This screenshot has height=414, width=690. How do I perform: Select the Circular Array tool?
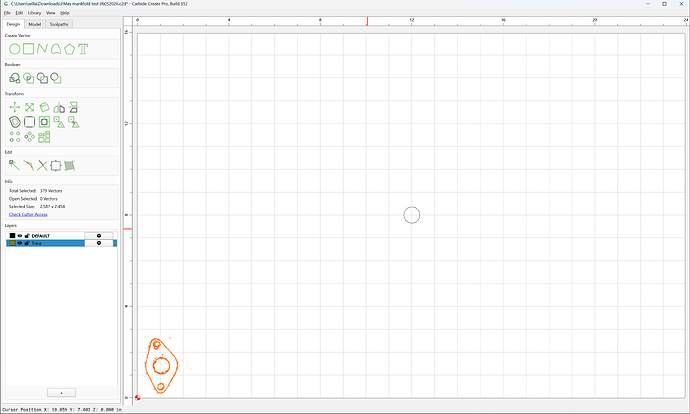[x=29, y=137]
